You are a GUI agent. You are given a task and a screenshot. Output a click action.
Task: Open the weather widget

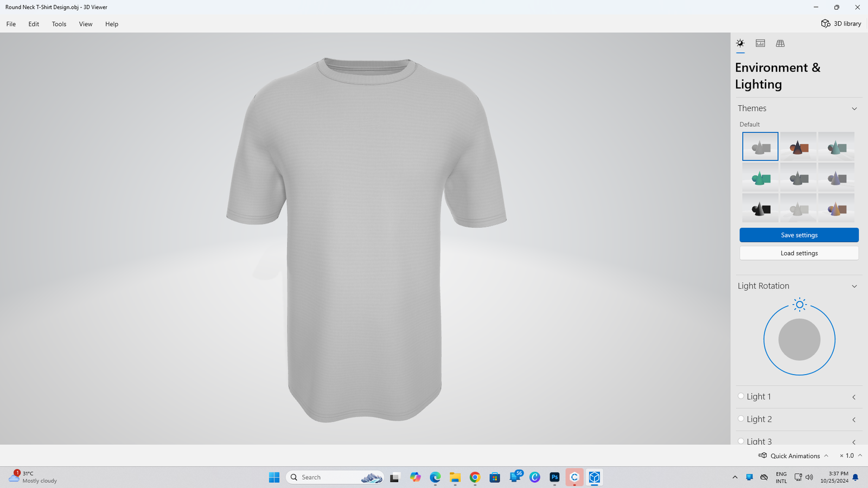[33, 477]
